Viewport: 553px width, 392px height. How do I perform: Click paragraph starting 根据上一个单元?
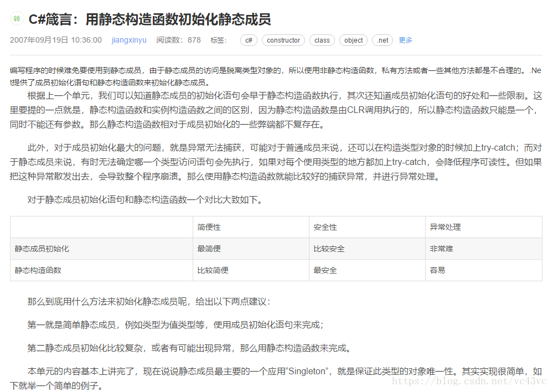pyautogui.click(x=276, y=110)
